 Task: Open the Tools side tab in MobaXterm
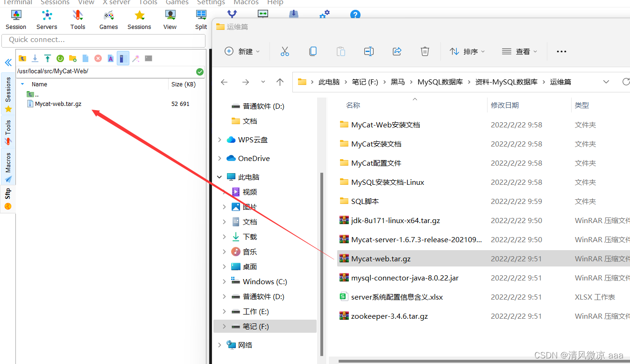[8, 132]
